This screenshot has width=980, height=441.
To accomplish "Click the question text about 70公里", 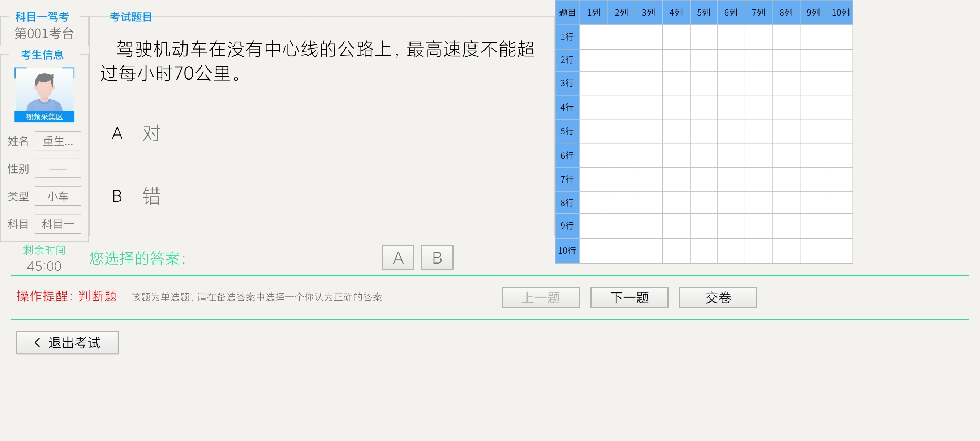I will [317, 61].
